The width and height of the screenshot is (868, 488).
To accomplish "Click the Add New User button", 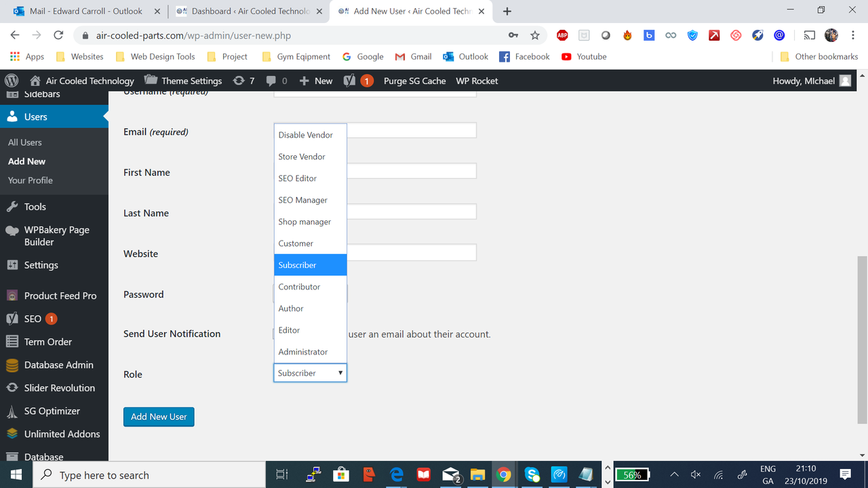I will [x=159, y=416].
